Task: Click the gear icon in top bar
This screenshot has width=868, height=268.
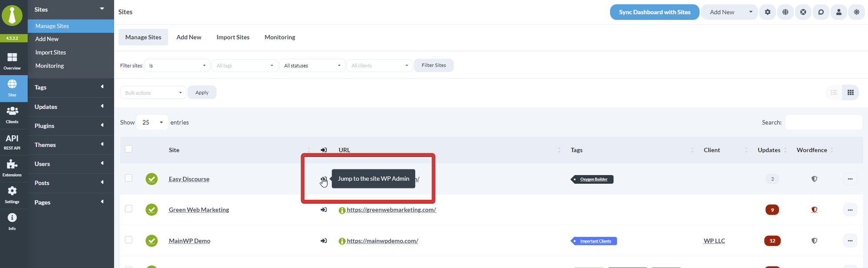Action: (x=768, y=12)
